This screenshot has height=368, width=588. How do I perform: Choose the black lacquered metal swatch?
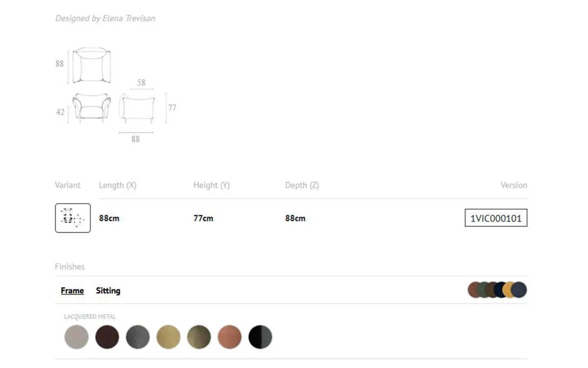click(260, 337)
